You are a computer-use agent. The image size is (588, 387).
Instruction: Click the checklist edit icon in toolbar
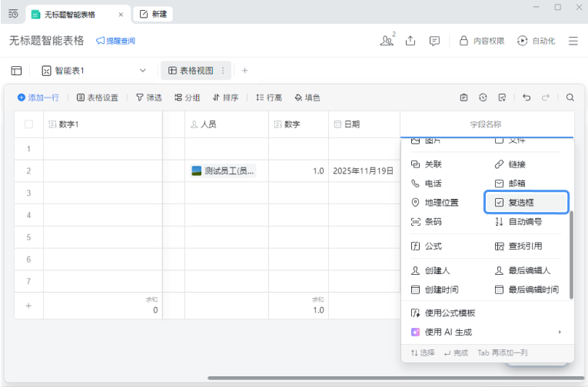tap(502, 98)
